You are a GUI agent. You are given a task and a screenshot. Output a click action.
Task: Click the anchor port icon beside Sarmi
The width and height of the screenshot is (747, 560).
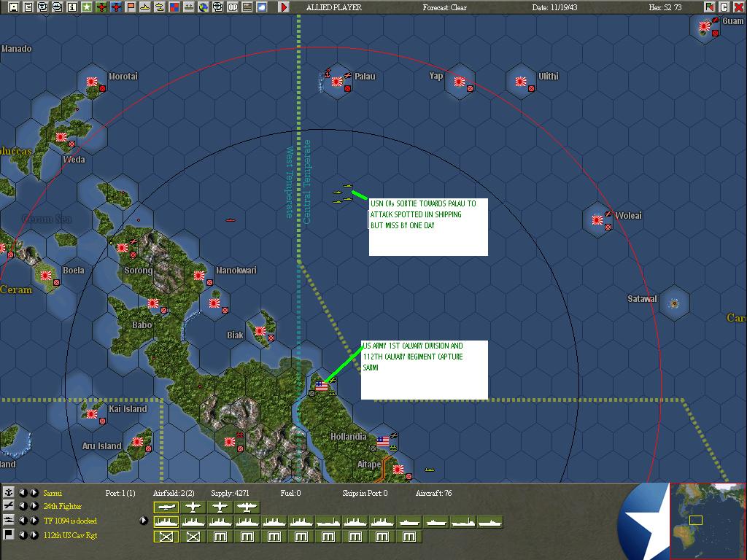(9, 492)
